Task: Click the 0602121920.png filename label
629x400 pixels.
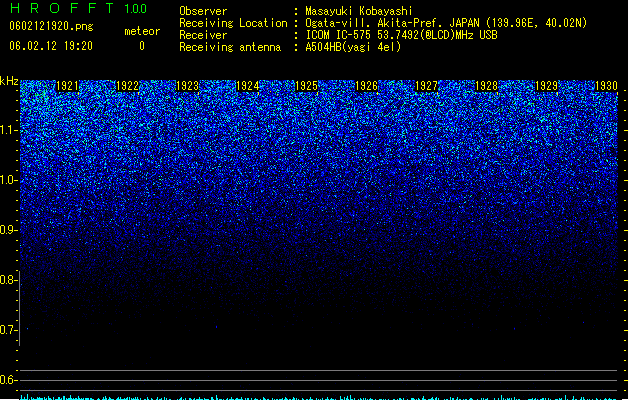Action: click(x=51, y=26)
